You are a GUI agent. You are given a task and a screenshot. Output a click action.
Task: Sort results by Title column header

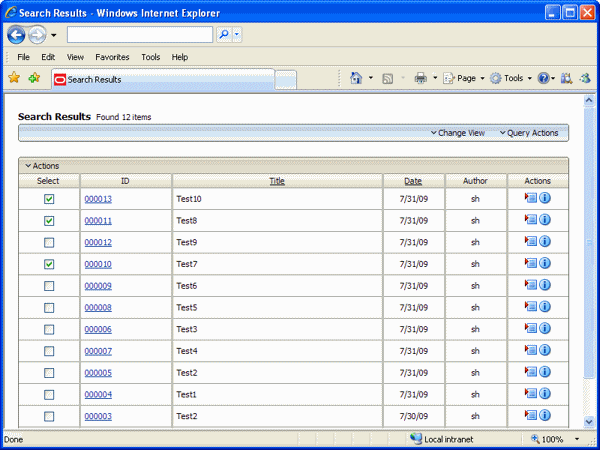(277, 181)
